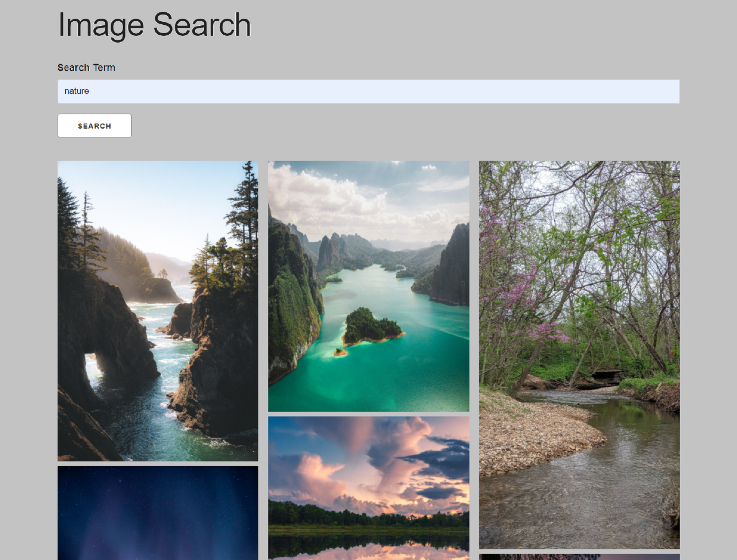The image size is (737, 560).
Task: Open the turquoise lake with island photo
Action: coord(368,286)
